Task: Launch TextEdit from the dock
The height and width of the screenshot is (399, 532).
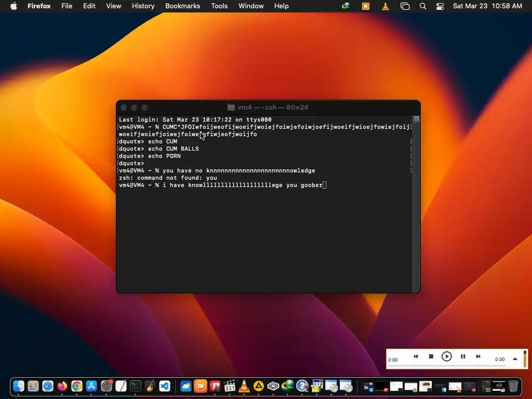Action: click(121, 386)
